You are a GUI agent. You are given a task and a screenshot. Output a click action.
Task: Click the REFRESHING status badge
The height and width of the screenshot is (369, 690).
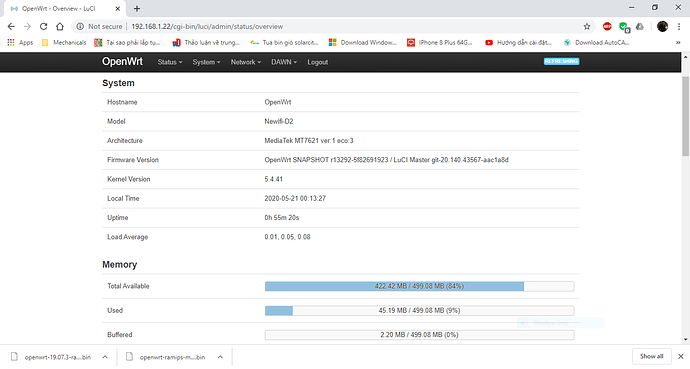[x=562, y=61]
